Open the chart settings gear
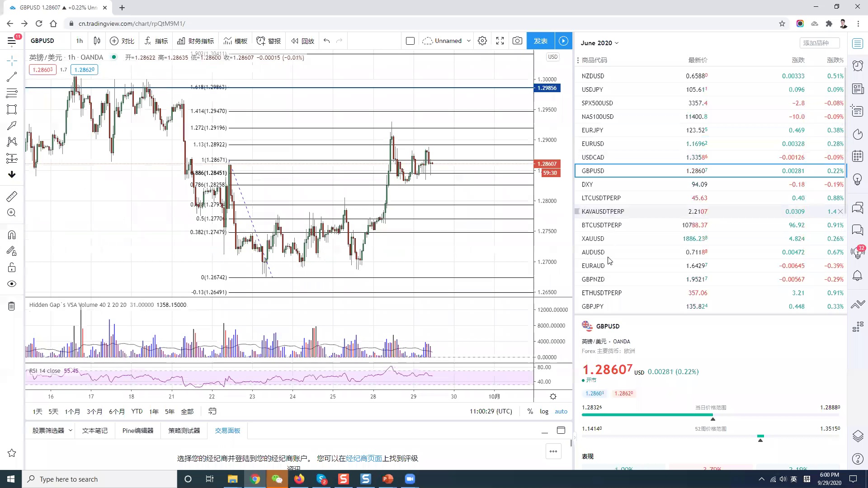The image size is (868, 488). [482, 41]
